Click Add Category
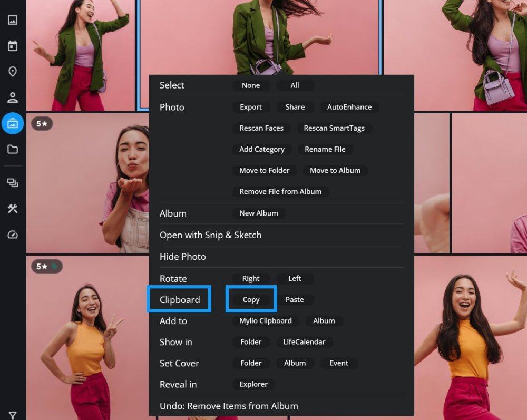The image size is (527, 420). click(262, 150)
